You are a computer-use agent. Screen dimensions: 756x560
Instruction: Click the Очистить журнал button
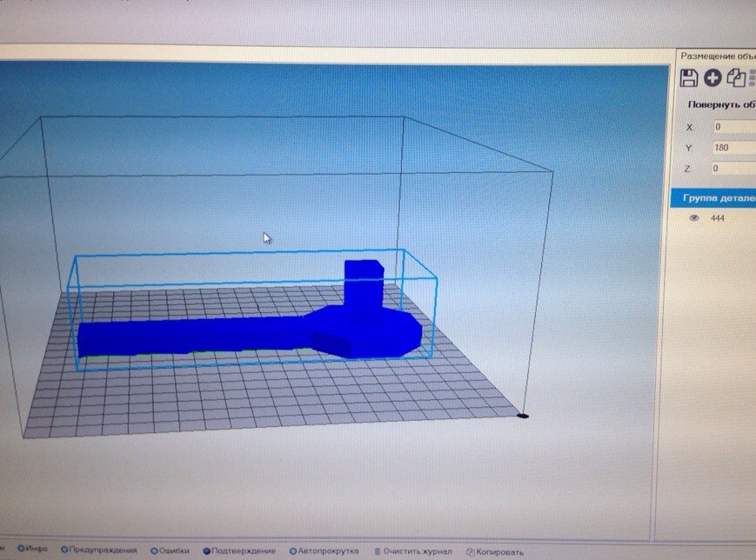413,551
